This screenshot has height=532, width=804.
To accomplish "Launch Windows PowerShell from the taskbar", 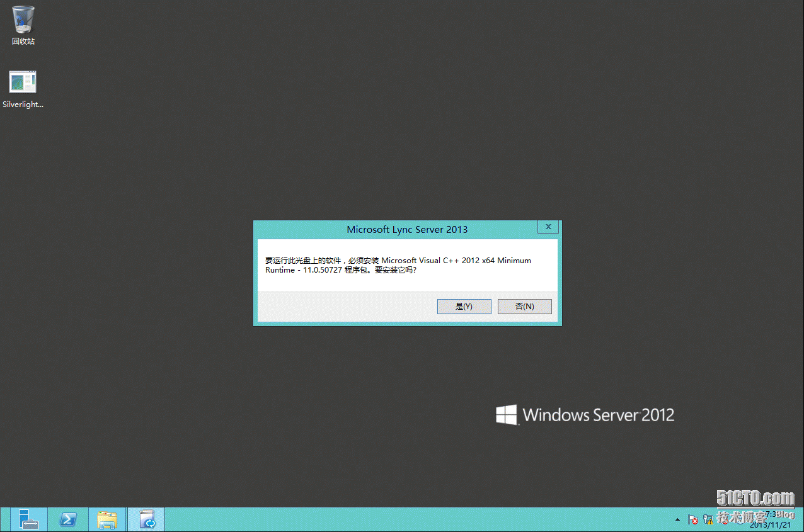I will point(68,519).
